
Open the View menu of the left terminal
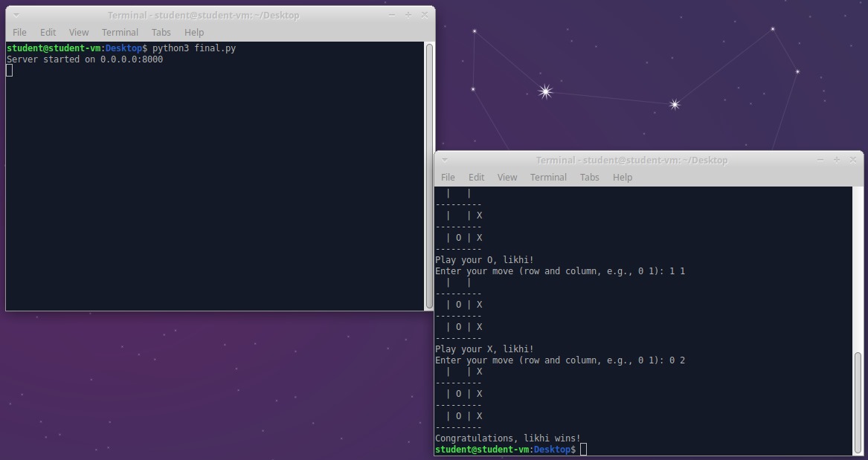point(78,32)
